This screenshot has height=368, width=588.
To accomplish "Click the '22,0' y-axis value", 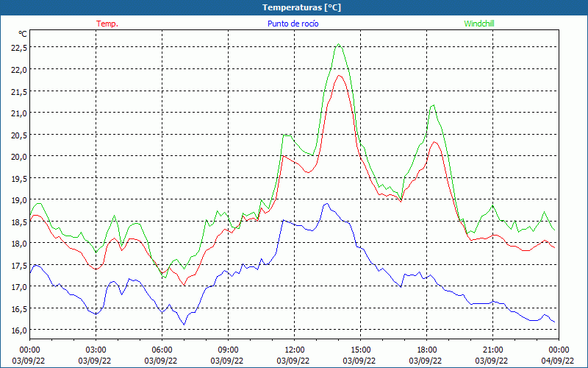I will [19, 69].
